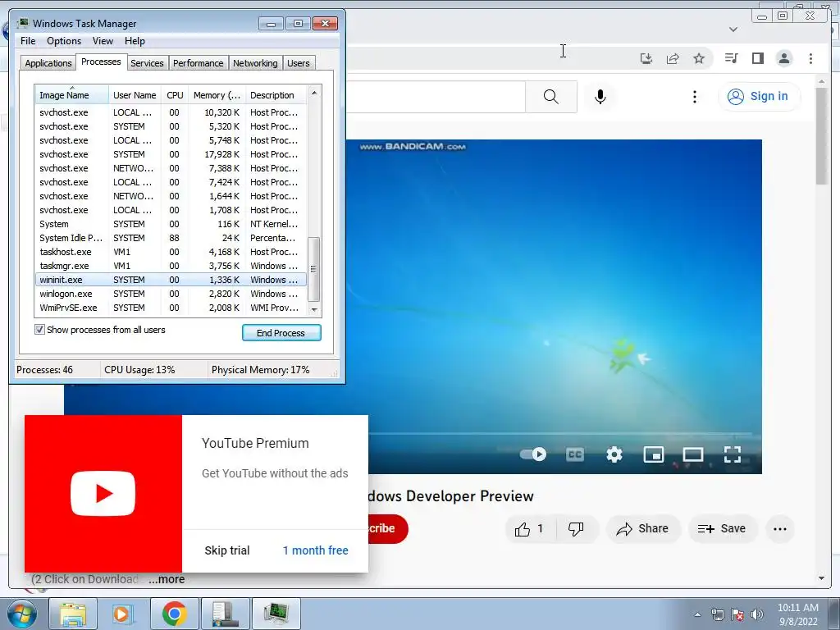Image resolution: width=840 pixels, height=630 pixels.
Task: Enable theater mode on the video
Action: point(692,454)
